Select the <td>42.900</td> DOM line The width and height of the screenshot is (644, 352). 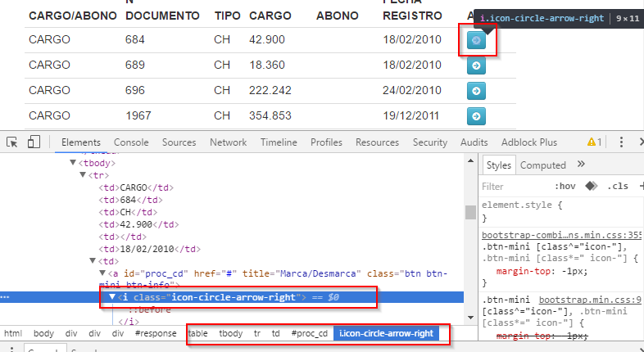click(138, 224)
